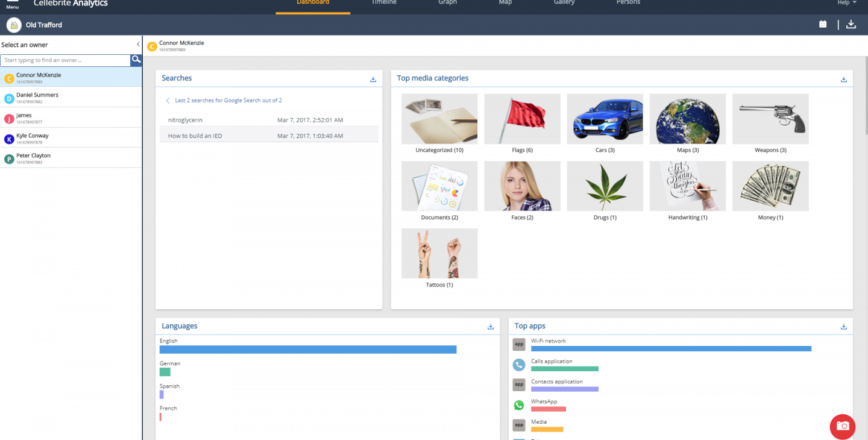Open the Flags media category
The height and width of the screenshot is (440, 868).
tap(522, 123)
